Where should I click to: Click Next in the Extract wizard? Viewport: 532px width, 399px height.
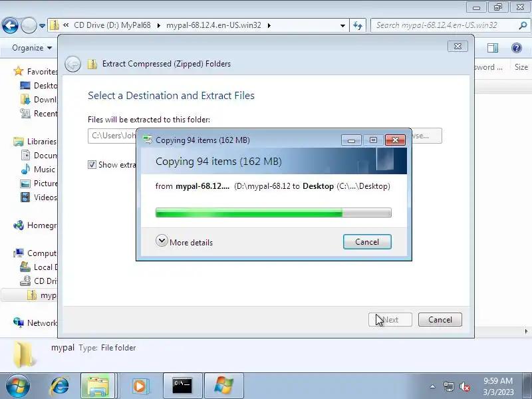tap(390, 320)
